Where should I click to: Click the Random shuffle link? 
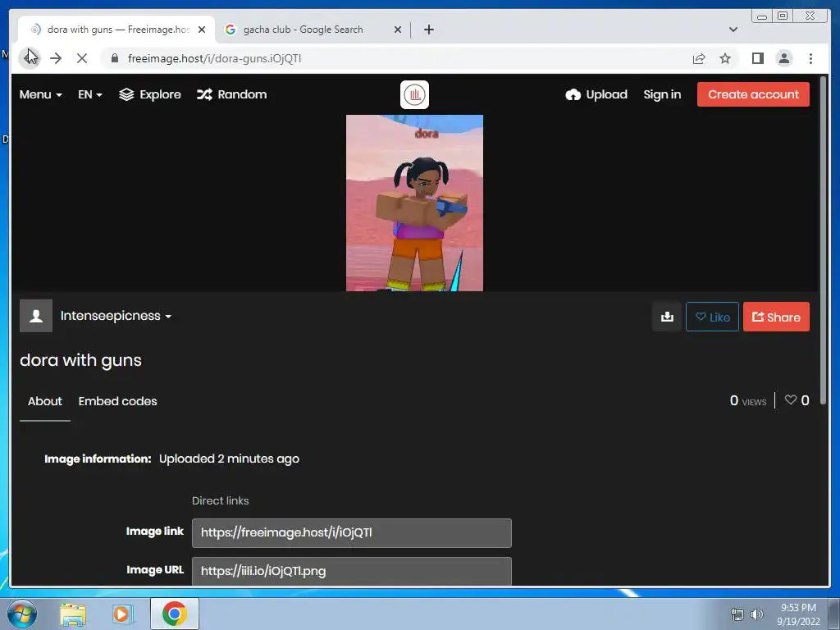point(231,95)
